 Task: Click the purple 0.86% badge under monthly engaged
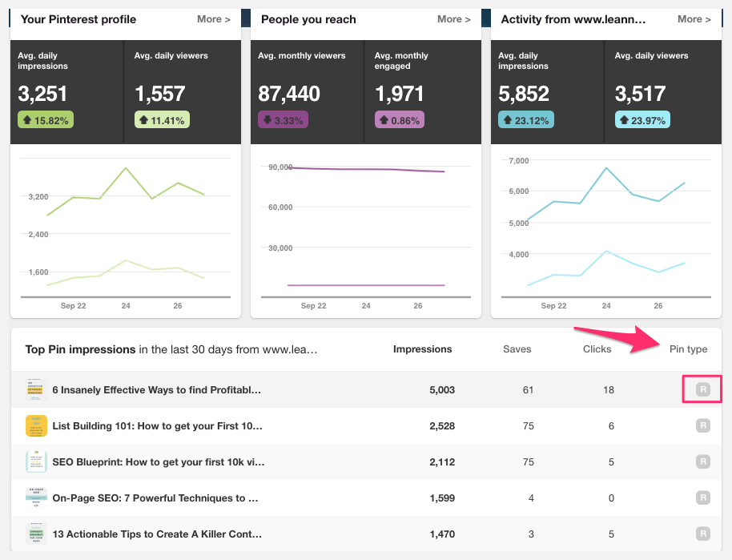click(x=399, y=120)
